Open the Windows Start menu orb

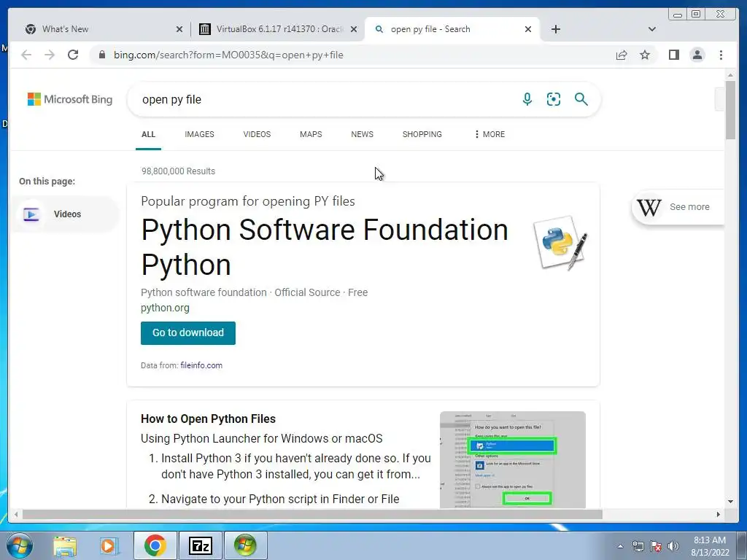point(19,545)
